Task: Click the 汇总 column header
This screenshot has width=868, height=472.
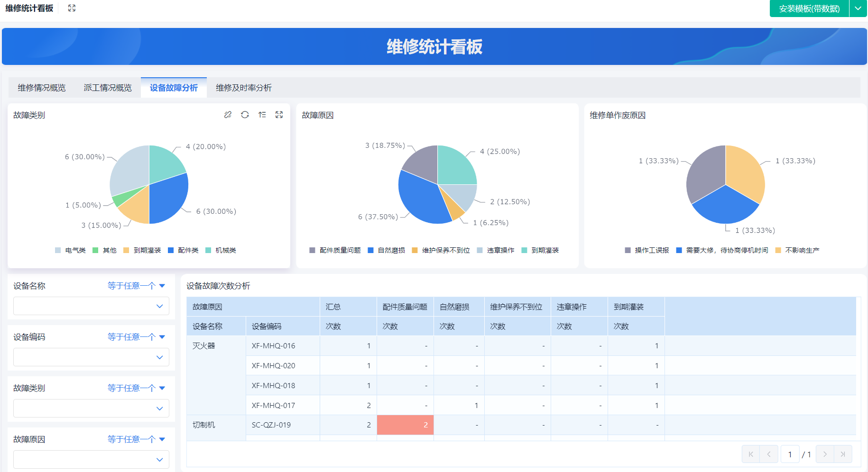Action: click(x=348, y=307)
